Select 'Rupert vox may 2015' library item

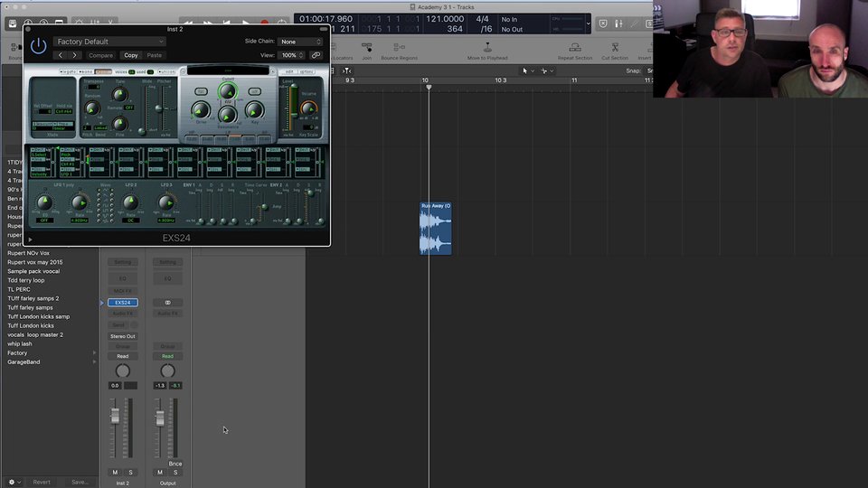point(35,262)
